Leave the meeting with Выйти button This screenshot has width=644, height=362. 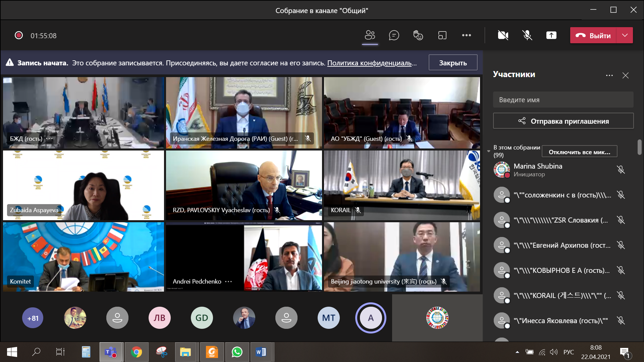click(x=593, y=35)
